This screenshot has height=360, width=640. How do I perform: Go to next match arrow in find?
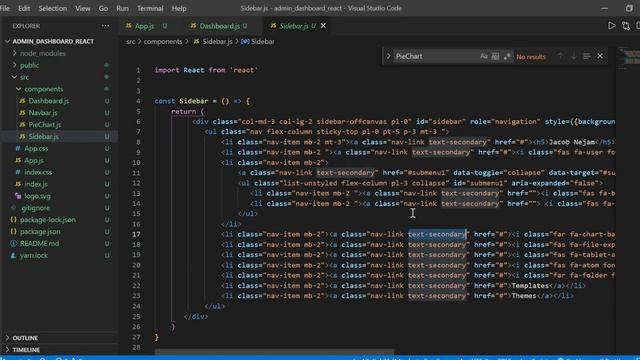(573, 56)
